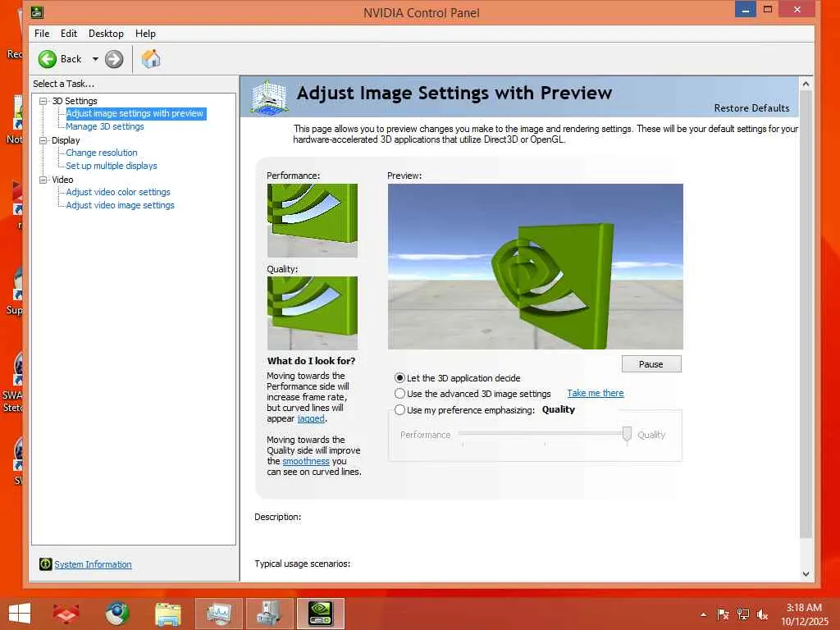Viewport: 840px width, 630px height.
Task: Click the Quality sample thumbnail
Action: [x=313, y=313]
